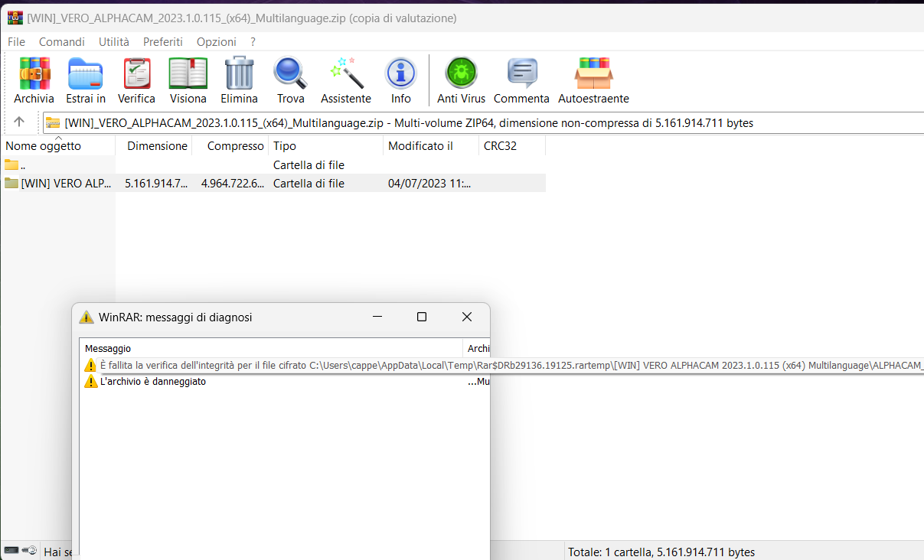
Task: Sort by Nome oggetto column header
Action: point(58,145)
